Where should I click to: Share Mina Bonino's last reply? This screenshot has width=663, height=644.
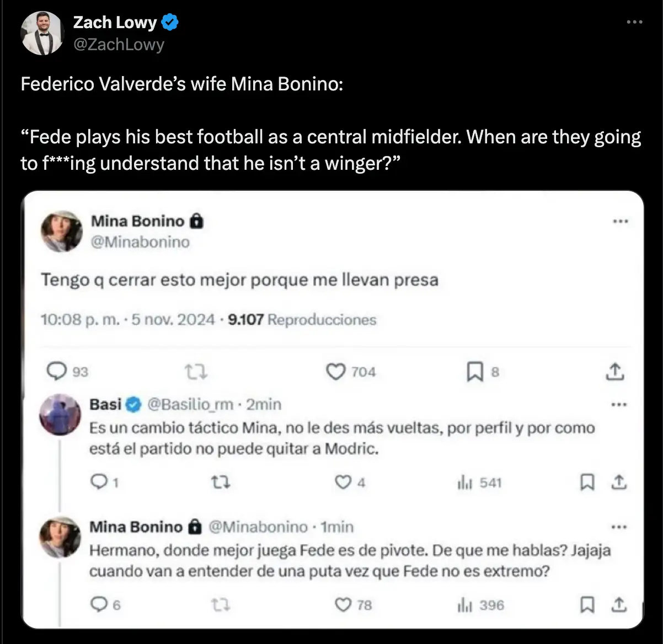(619, 605)
